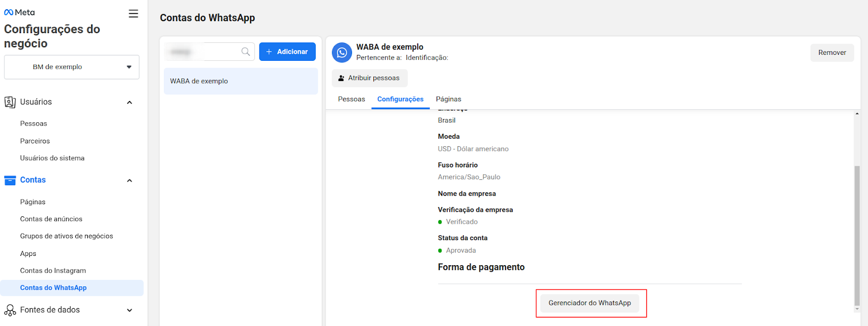Open Apps in the sidebar
The height and width of the screenshot is (326, 868).
pos(28,254)
